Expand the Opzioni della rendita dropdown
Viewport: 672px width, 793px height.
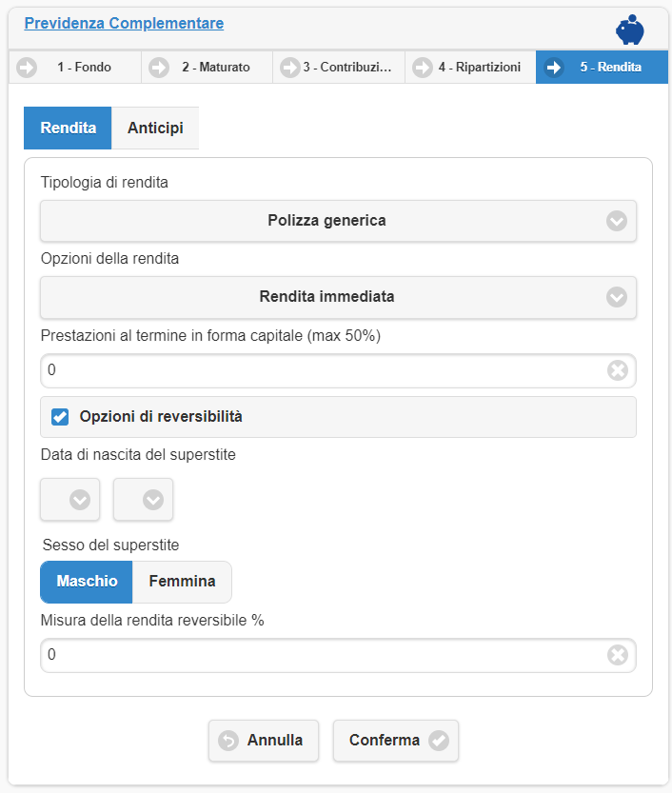(338, 297)
